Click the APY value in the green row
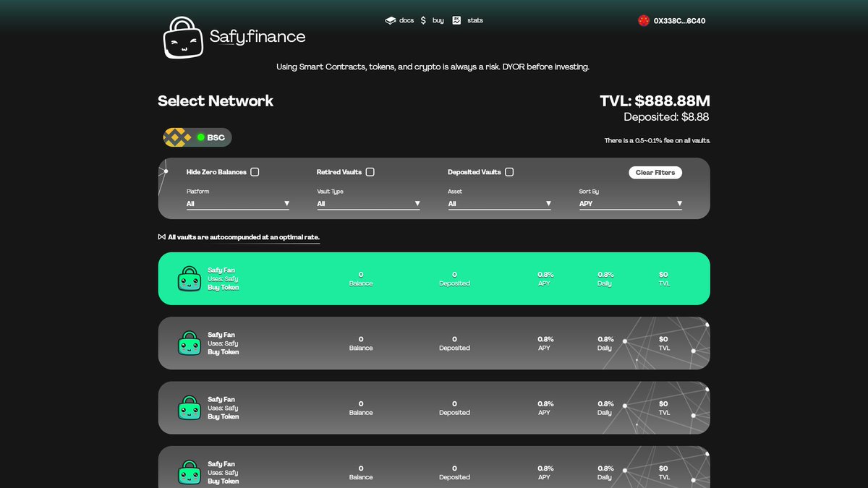 (x=545, y=275)
